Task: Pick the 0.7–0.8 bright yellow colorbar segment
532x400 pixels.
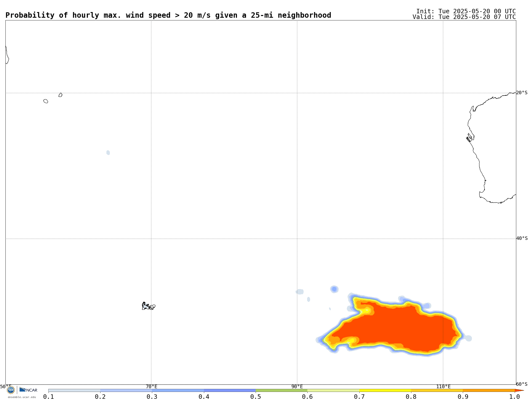Action: coord(385,390)
